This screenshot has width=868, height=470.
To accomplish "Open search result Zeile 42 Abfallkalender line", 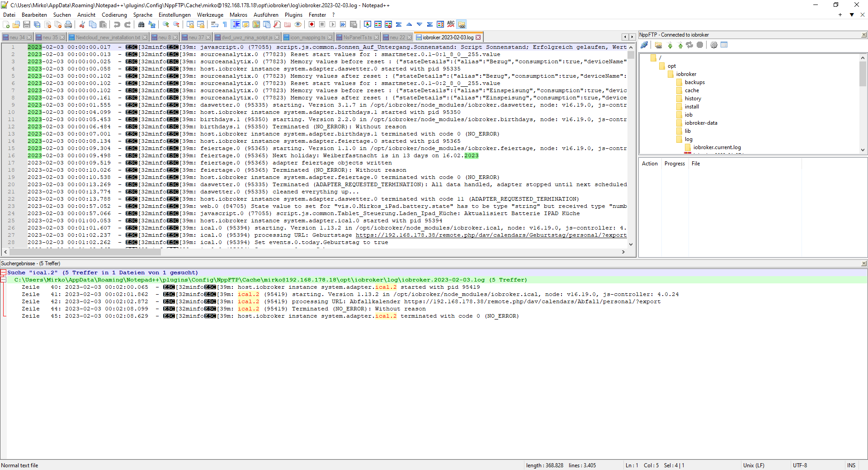I will click(x=341, y=301).
